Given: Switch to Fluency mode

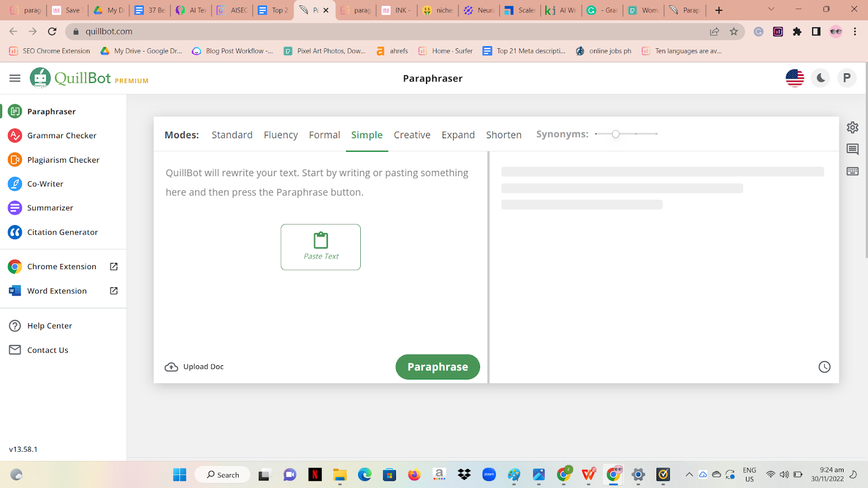Looking at the screenshot, I should pyautogui.click(x=281, y=135).
